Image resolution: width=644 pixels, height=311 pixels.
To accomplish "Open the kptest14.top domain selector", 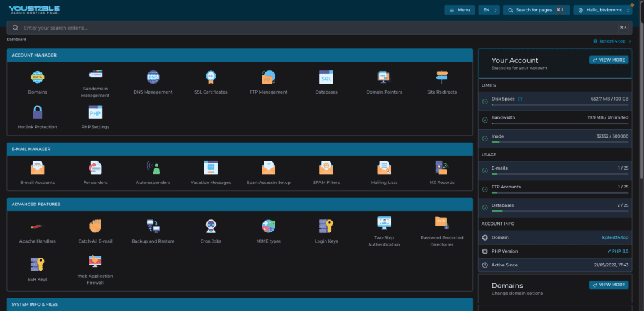I will 612,41.
